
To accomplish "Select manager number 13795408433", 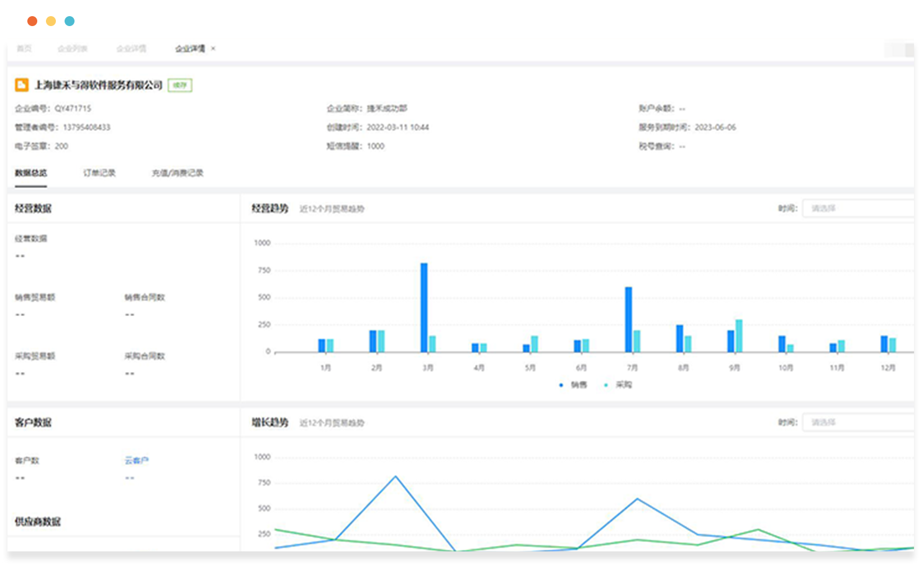I will pos(86,127).
